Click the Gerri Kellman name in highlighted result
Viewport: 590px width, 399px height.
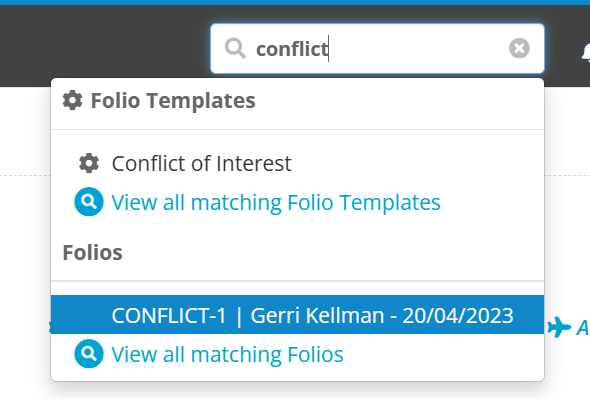click(317, 315)
